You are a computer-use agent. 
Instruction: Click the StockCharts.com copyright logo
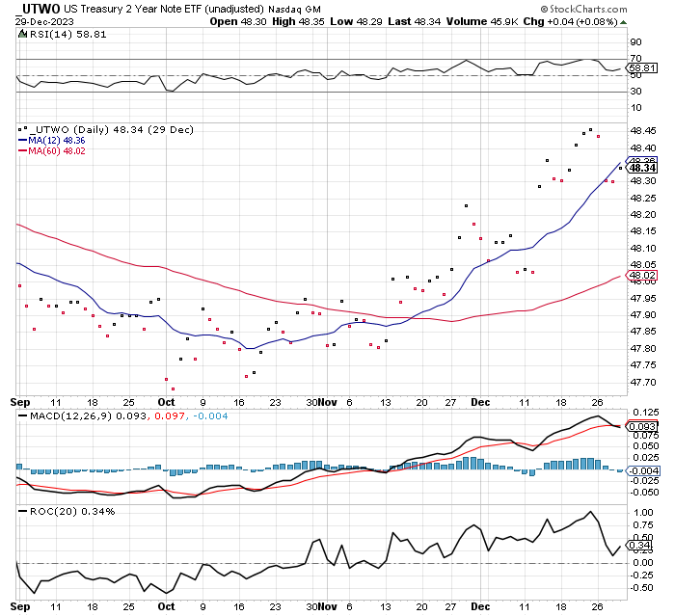(x=583, y=9)
